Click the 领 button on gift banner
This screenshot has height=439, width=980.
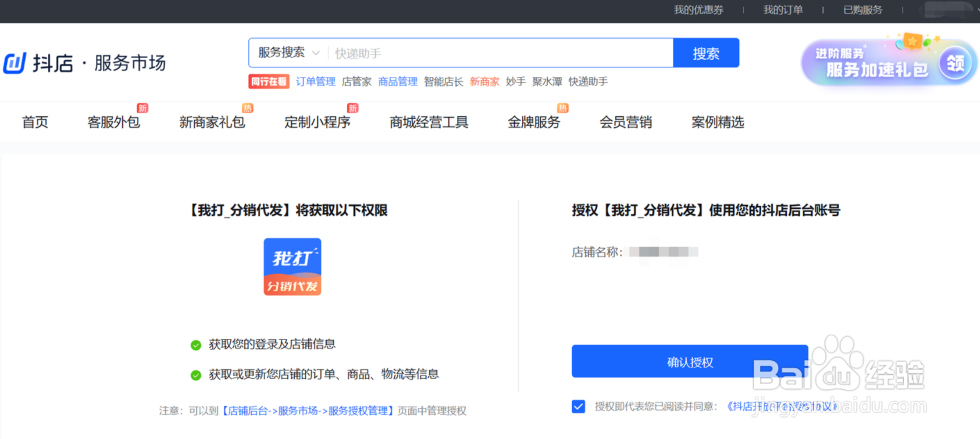tap(955, 64)
